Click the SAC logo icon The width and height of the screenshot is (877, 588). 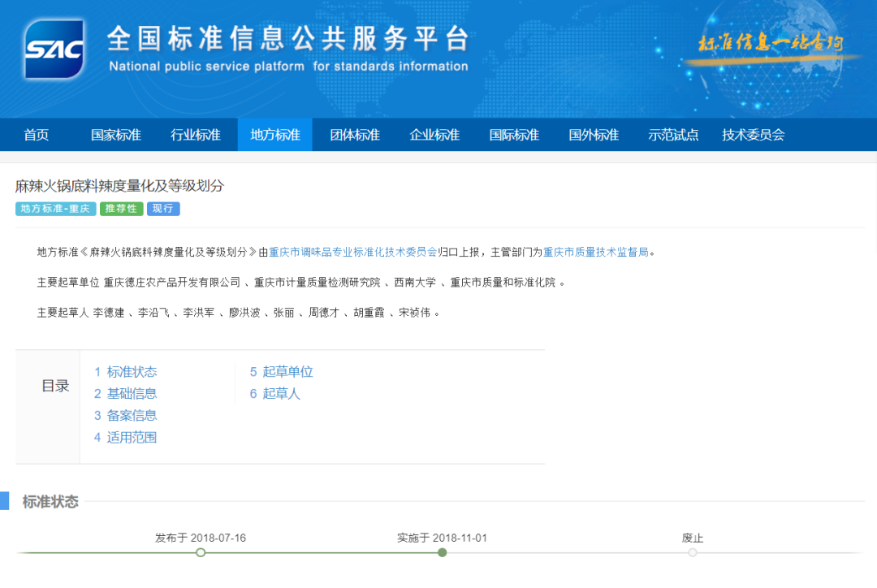(x=54, y=49)
